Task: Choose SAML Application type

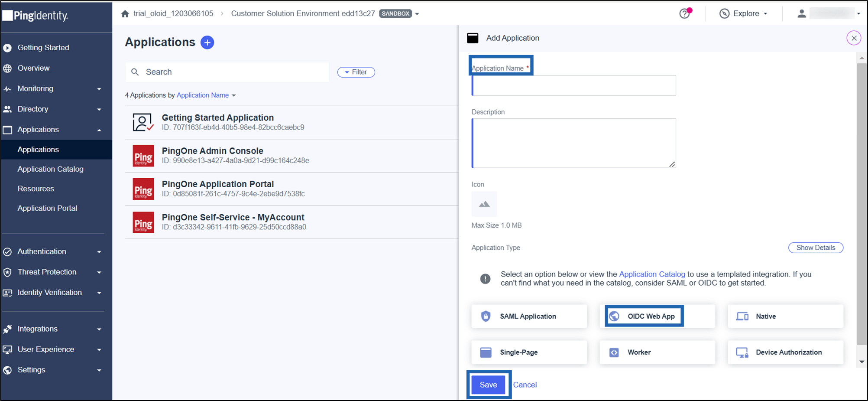Action: pos(529,316)
